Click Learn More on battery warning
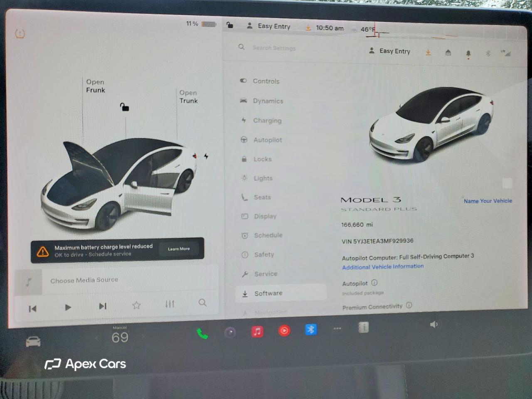 click(x=179, y=249)
